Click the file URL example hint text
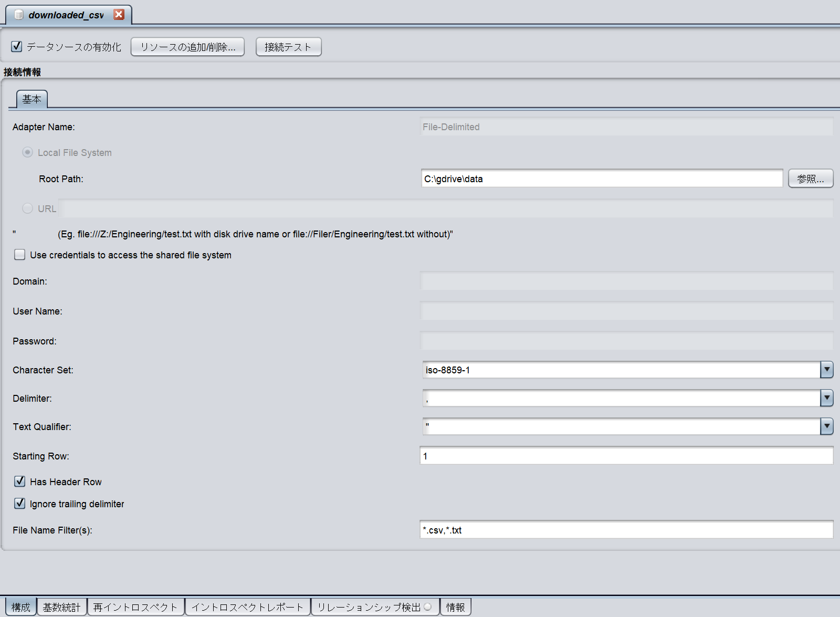 click(x=255, y=234)
